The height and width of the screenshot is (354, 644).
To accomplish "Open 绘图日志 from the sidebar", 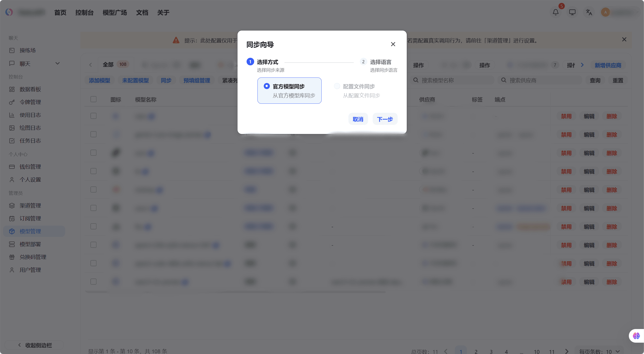I will [30, 128].
